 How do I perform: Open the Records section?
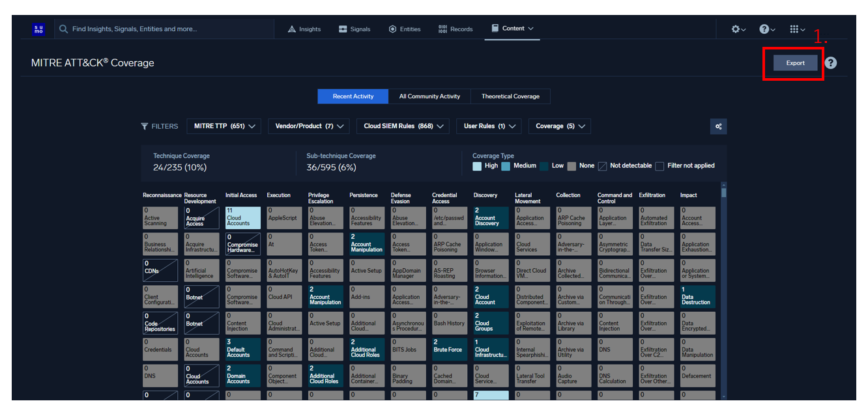[456, 29]
